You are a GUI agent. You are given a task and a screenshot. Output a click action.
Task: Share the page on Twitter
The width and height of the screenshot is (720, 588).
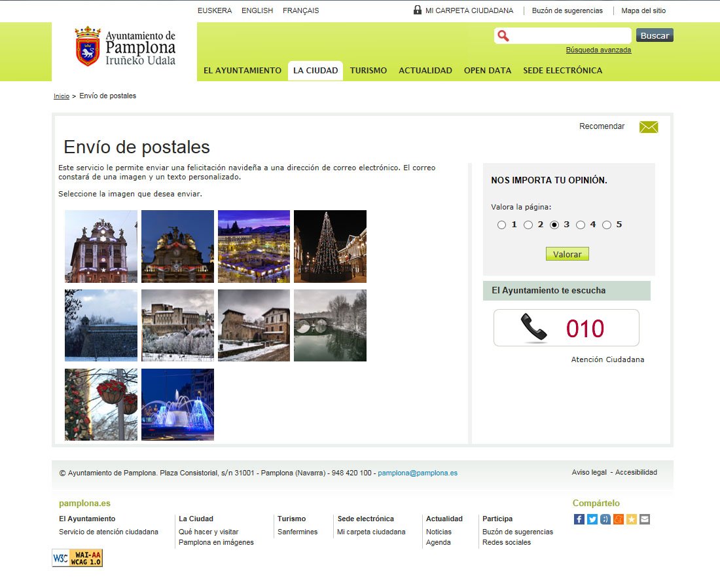[x=592, y=519]
